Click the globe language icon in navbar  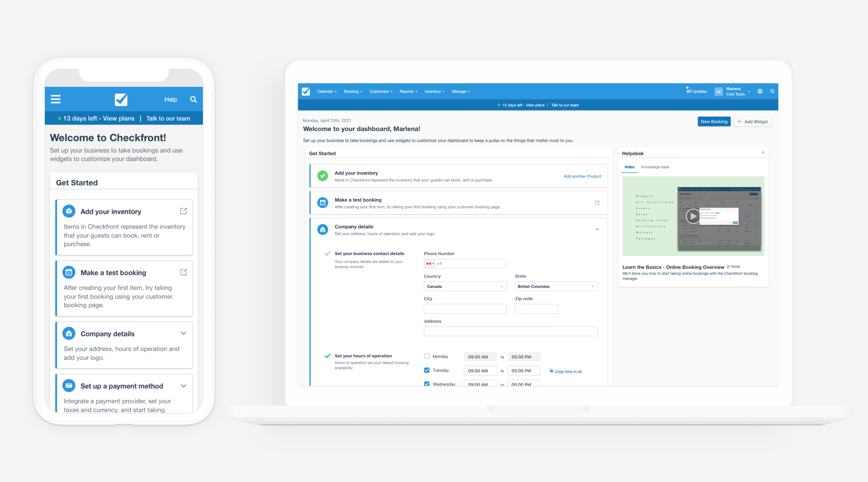(760, 91)
